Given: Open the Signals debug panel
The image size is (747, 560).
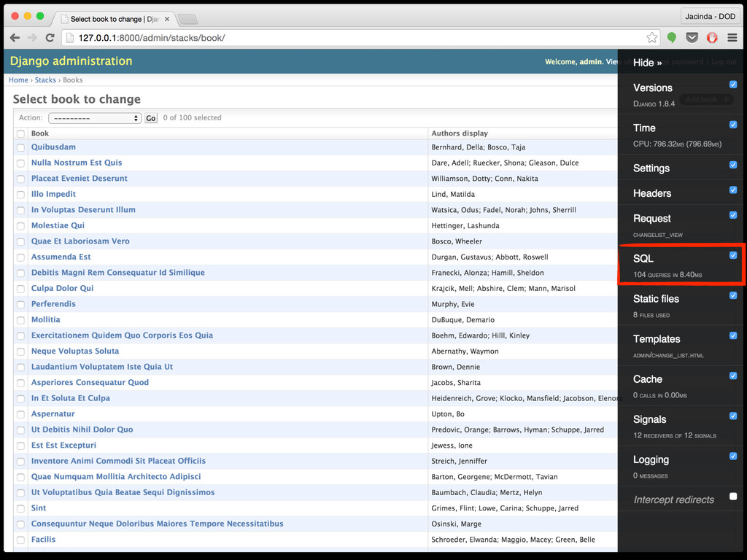Looking at the screenshot, I should 649,419.
